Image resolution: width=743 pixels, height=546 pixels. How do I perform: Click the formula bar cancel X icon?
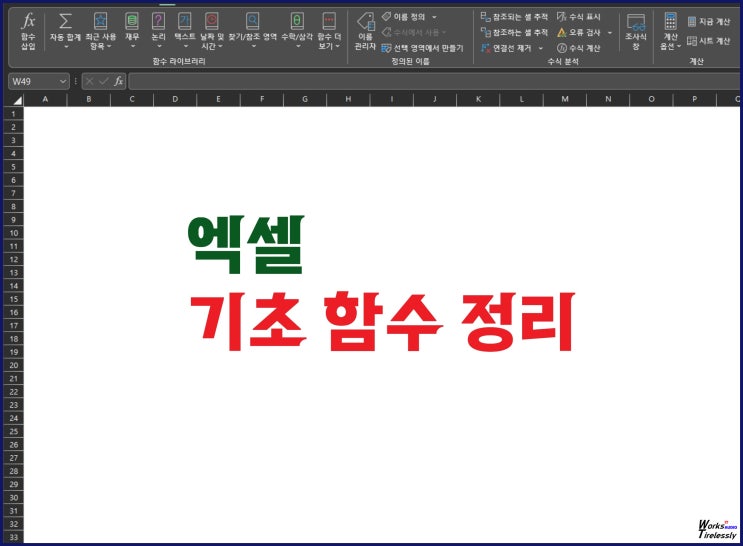click(x=90, y=82)
